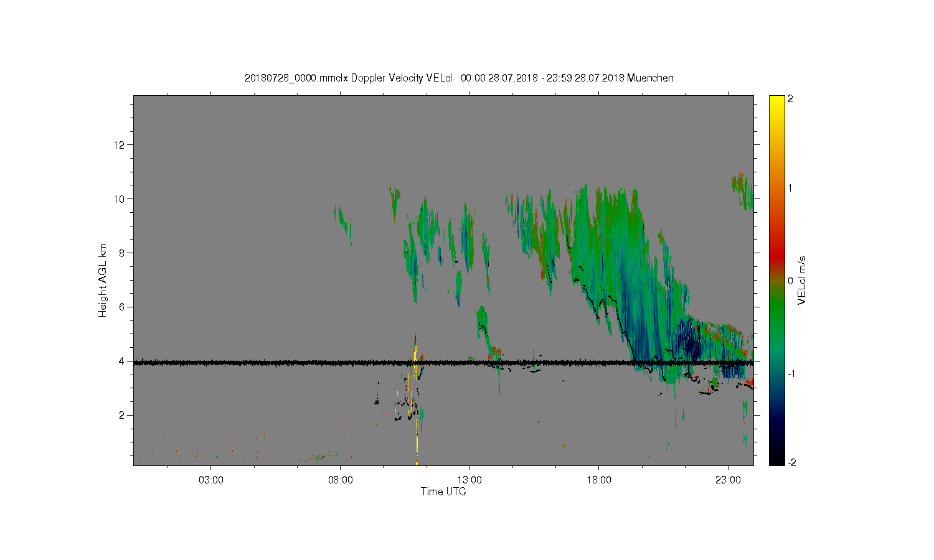Screen dimensions: 934x560
Task: Click the 03:00 time tick label
Action: click(211, 480)
